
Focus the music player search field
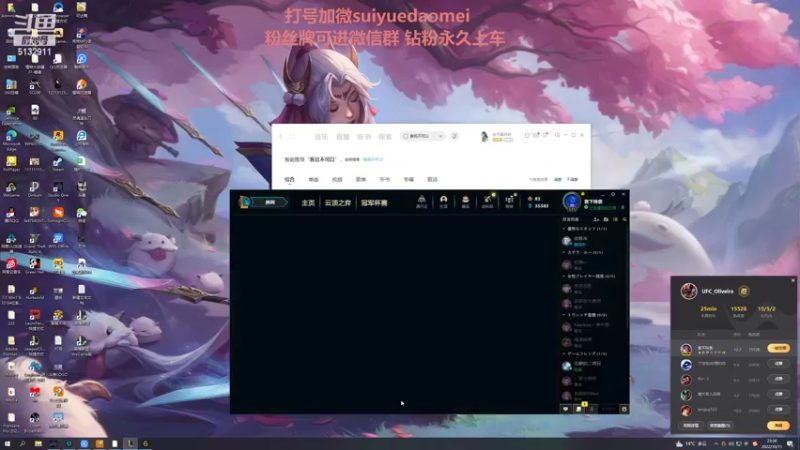(x=421, y=136)
